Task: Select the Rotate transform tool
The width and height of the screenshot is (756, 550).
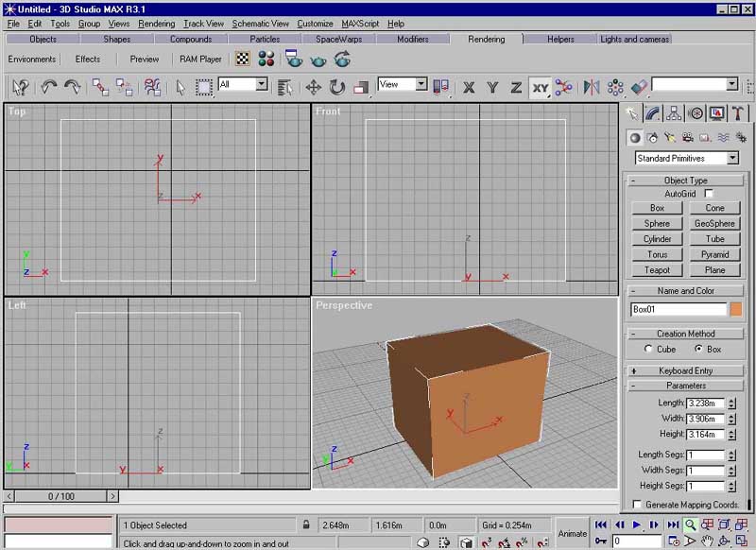Action: point(337,87)
